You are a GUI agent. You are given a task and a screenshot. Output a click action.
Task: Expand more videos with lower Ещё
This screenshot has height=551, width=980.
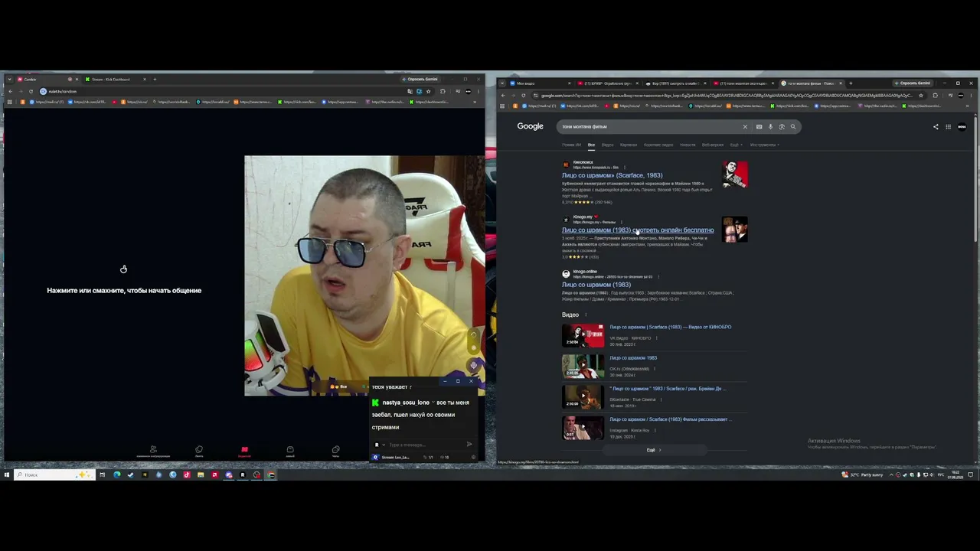[x=654, y=450]
